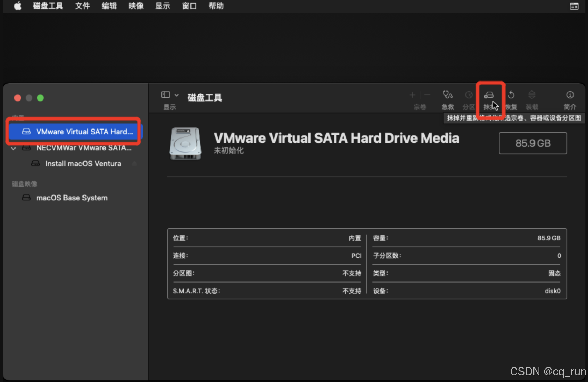Click the remove volume minus button
588x382 pixels.
(x=427, y=95)
